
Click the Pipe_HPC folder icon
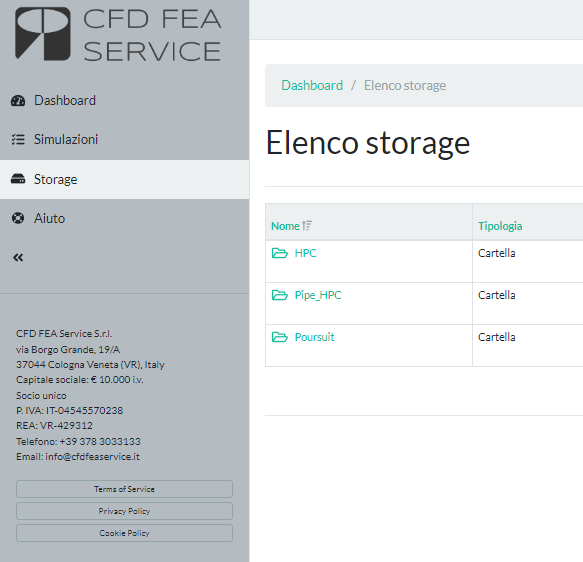point(280,295)
